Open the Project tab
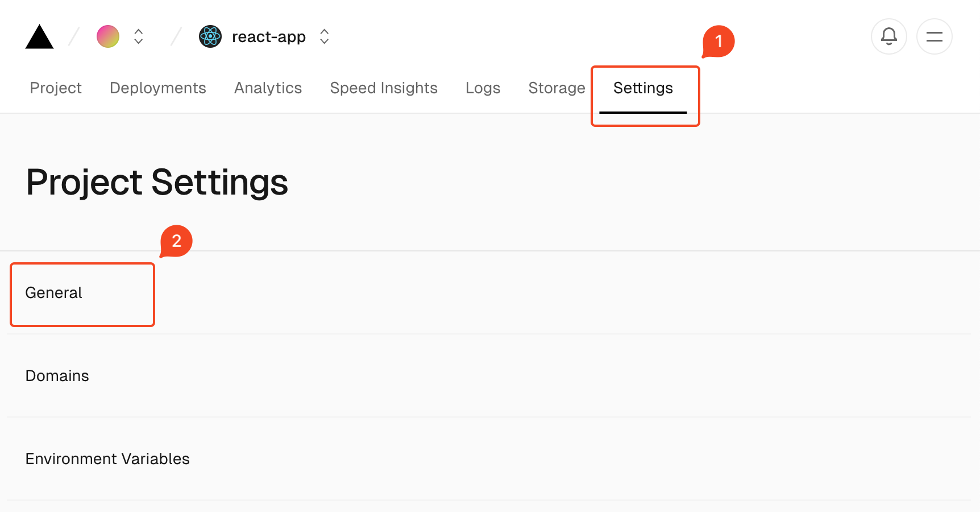 tap(55, 88)
